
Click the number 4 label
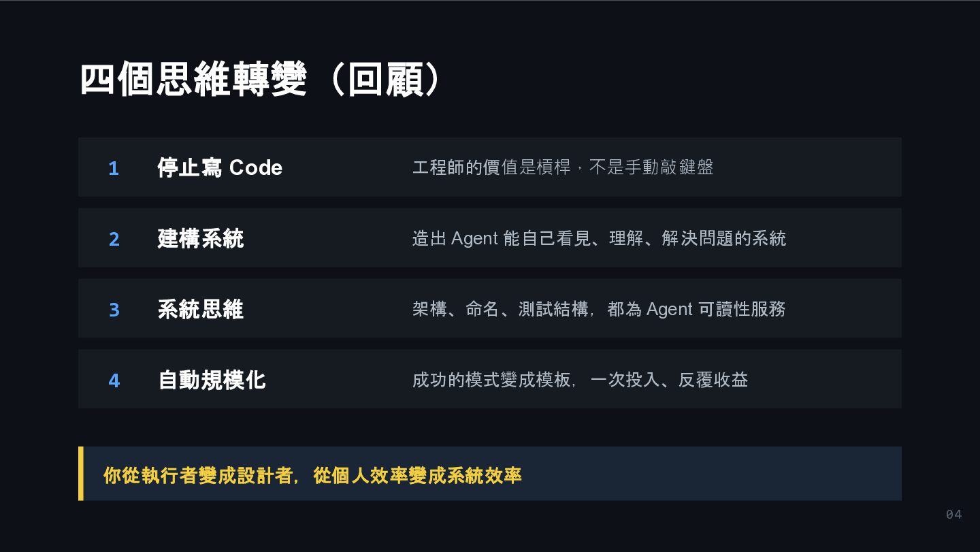click(x=114, y=380)
